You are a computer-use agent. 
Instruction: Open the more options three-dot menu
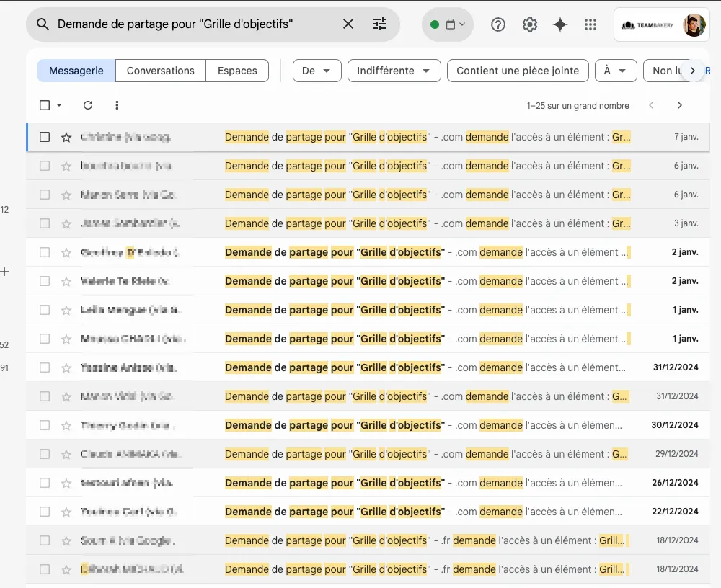(117, 105)
